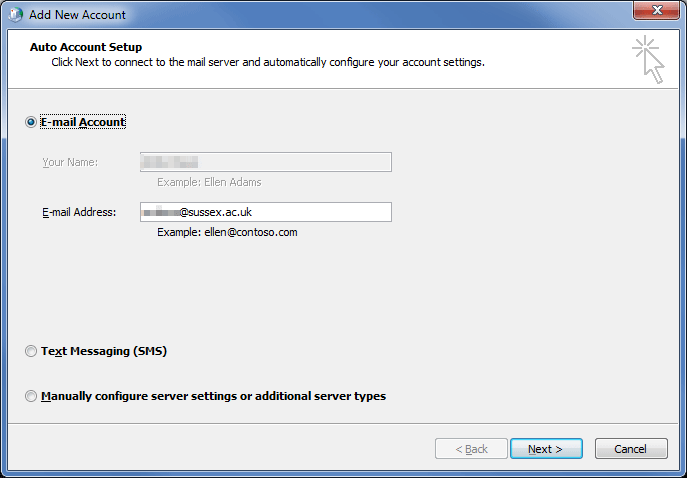687x478 pixels.
Task: Click the 'Your Name:' label
Action: (x=70, y=163)
